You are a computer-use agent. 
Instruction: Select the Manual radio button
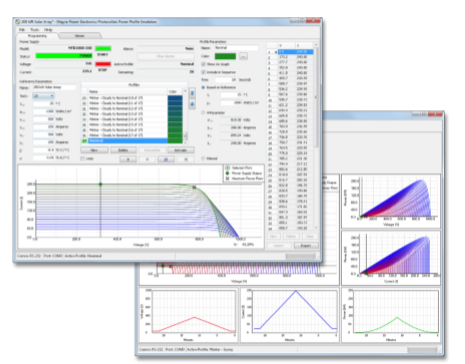[203, 159]
